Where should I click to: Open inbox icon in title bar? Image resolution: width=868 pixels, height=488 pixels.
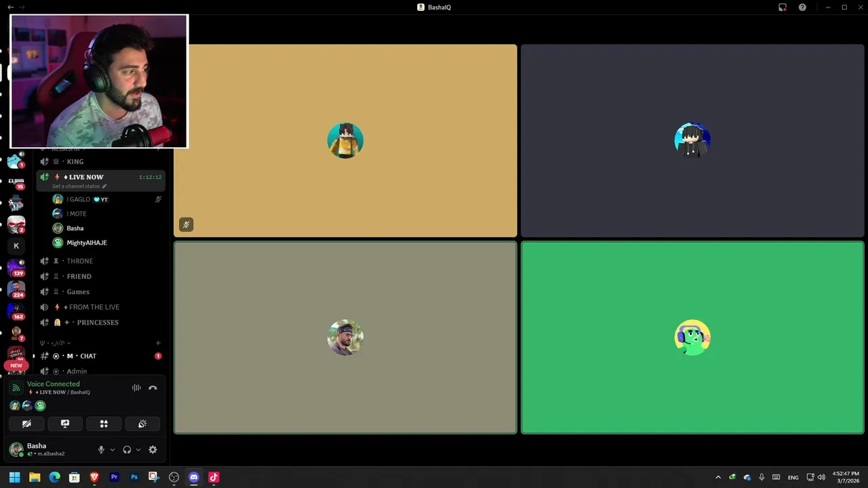click(782, 7)
